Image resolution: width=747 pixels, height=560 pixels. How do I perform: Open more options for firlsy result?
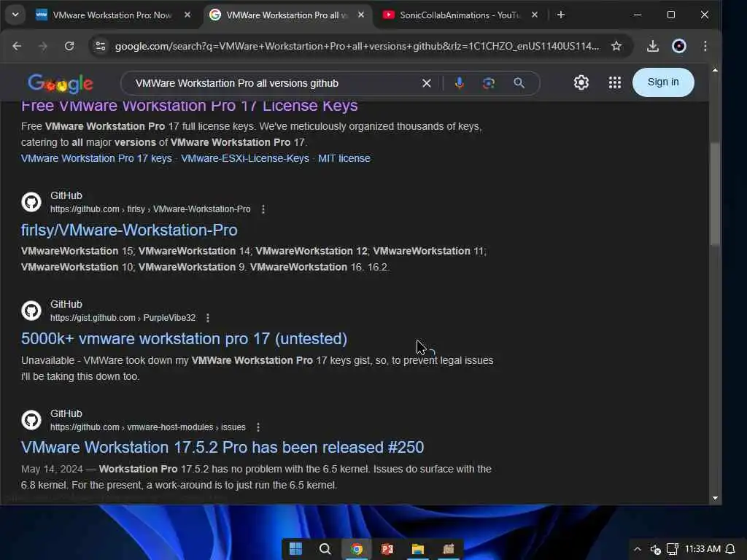(263, 209)
